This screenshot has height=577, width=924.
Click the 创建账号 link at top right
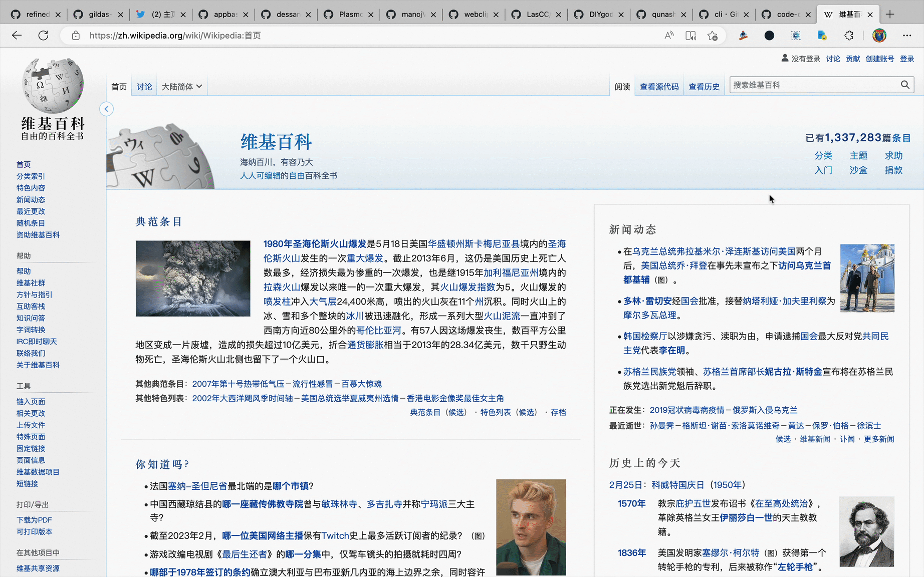tap(879, 59)
